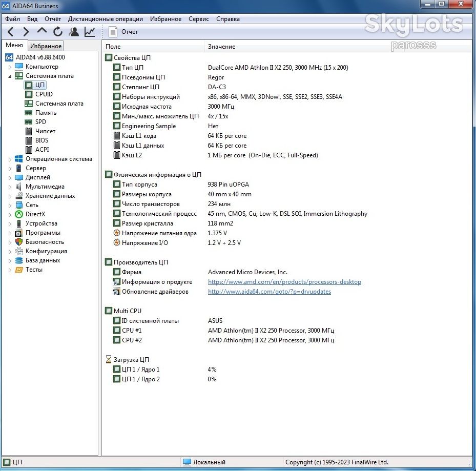Open the user management person icon
This screenshot has height=471, width=476.
(x=74, y=32)
